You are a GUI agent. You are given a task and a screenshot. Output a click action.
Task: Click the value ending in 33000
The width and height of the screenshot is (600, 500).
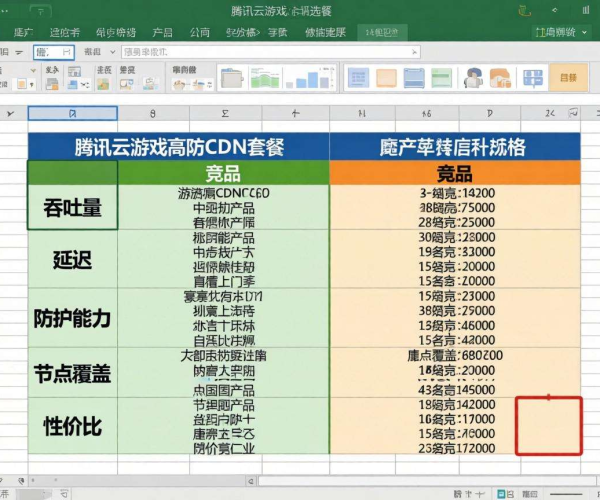tap(457, 252)
